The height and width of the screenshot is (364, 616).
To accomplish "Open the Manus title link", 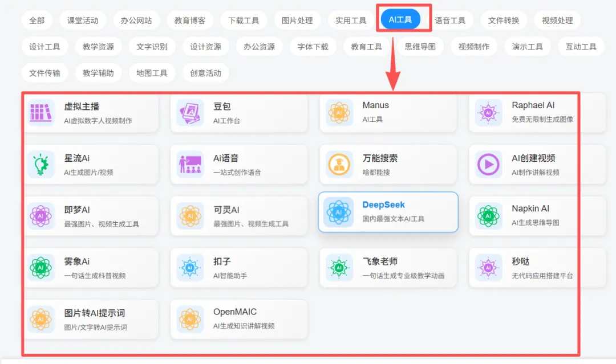I will [x=375, y=105].
